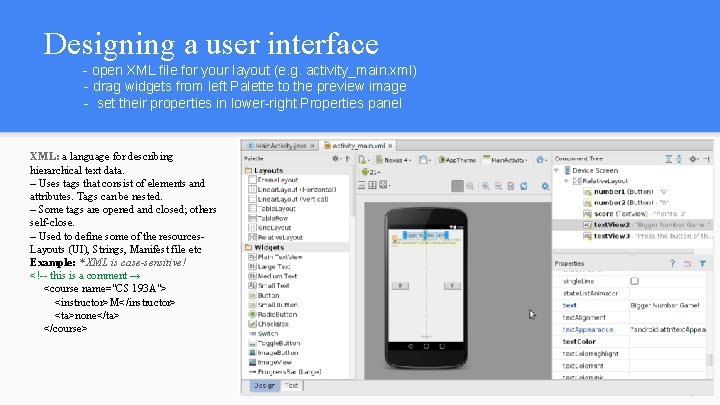Screen dimensions: 720x405
Task: Open the AppTheme theme selector
Action: click(457, 160)
